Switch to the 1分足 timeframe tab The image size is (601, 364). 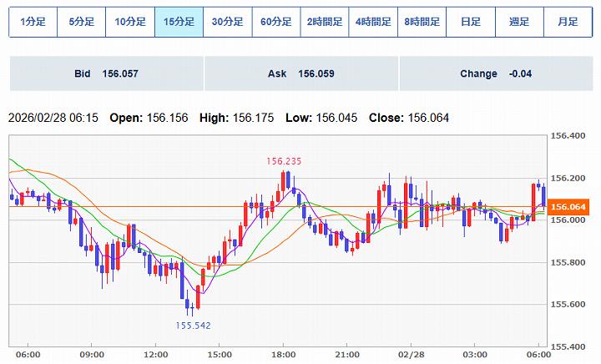(x=33, y=23)
